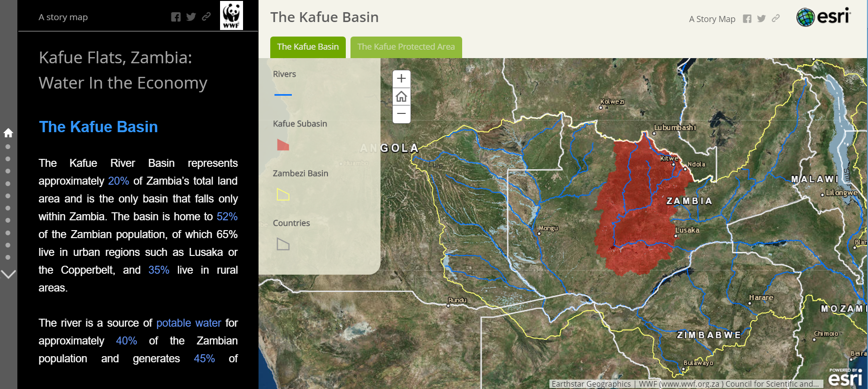The height and width of the screenshot is (389, 868).
Task: Reset map to default home extent
Action: 401,97
